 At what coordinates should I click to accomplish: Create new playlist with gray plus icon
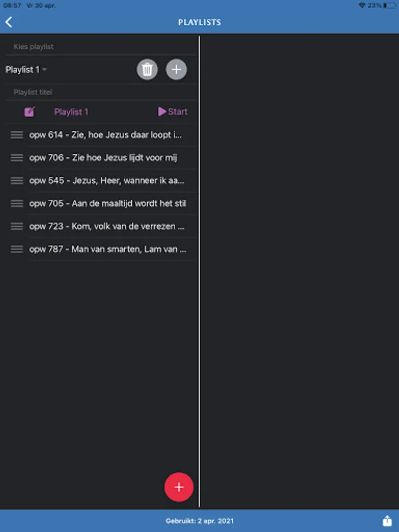tap(176, 70)
